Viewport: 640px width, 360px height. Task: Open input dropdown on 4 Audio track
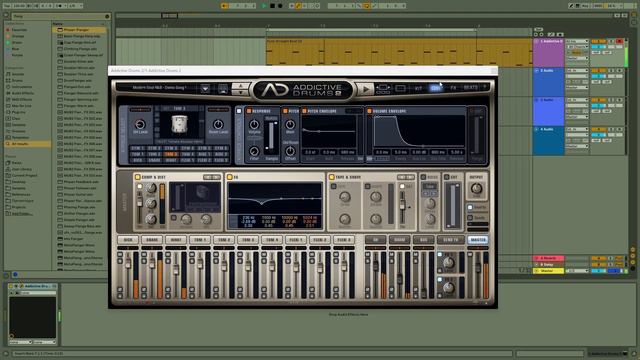[577, 129]
